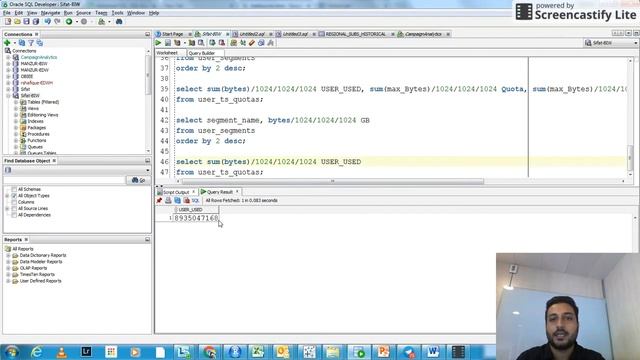Click the eraser Clear icon in worksheet toolbar

click(x=252, y=43)
